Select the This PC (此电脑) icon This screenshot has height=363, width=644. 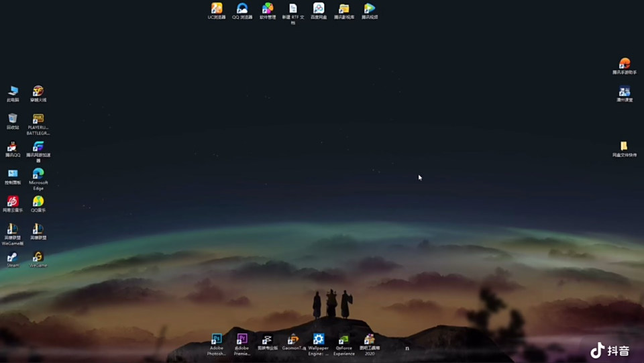[x=13, y=94]
